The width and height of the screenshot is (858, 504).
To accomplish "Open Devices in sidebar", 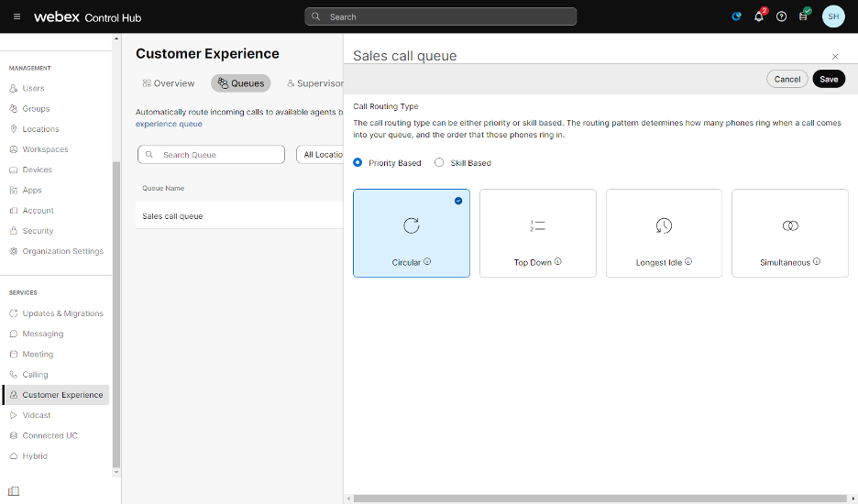I will tap(38, 170).
